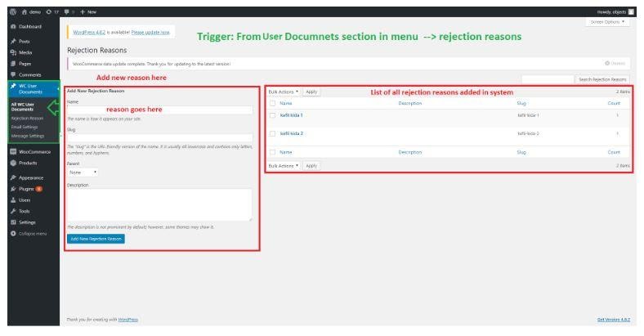Open the top Bulk Actions dropdown
Image resolution: width=644 pixels, height=336 pixels.
284,92
